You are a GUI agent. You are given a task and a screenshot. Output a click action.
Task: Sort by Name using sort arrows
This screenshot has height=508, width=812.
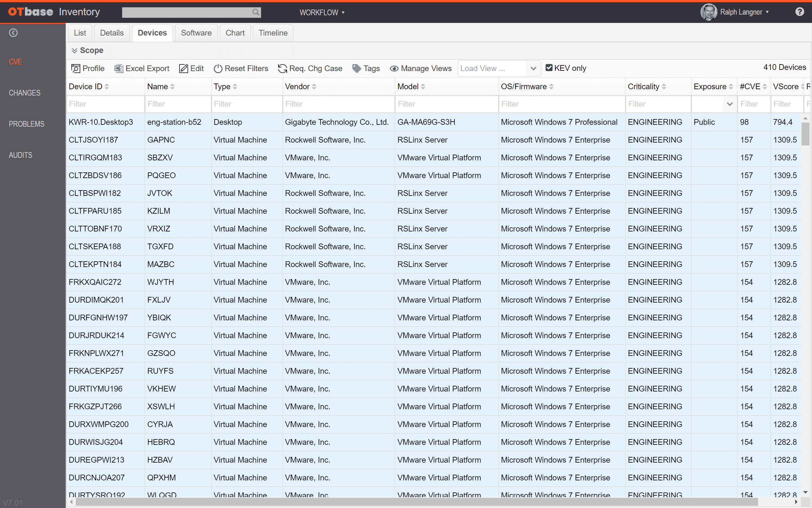[x=172, y=87]
